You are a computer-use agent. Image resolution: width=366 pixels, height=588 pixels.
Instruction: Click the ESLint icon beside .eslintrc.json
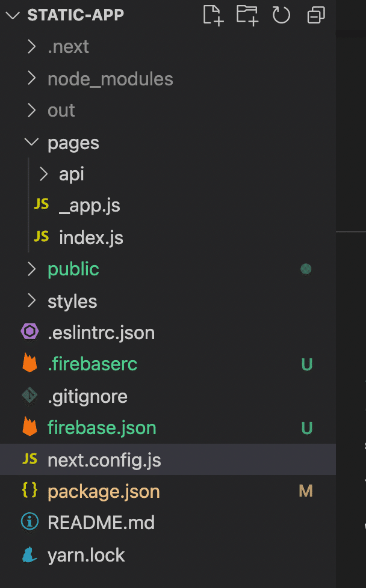point(29,332)
